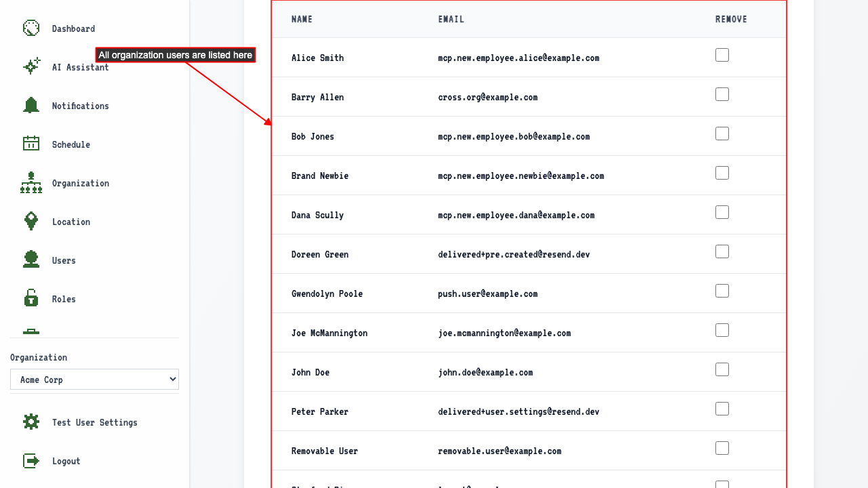Image resolution: width=868 pixels, height=488 pixels.
Task: Click the name Removable User
Action: [325, 451]
